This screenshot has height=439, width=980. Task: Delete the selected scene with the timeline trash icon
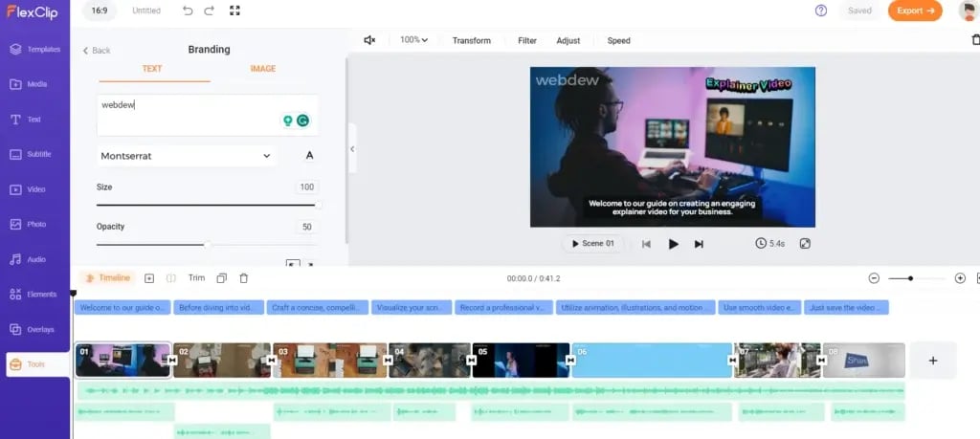point(244,278)
